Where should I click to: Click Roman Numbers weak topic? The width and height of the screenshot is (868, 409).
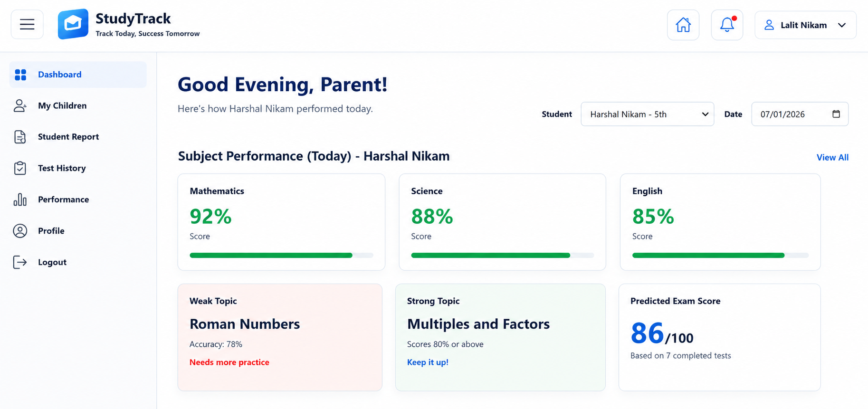pyautogui.click(x=245, y=324)
